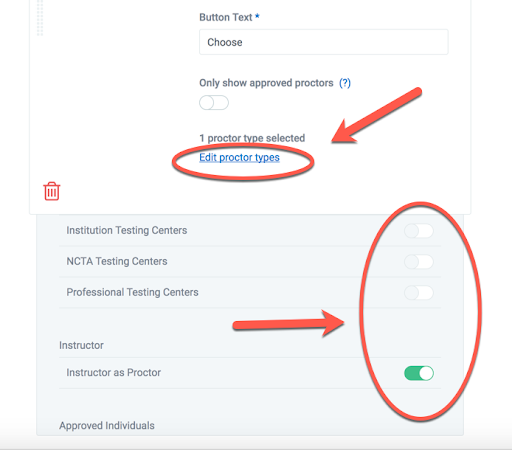Disable the Instructor as Proctor toggle
The width and height of the screenshot is (512, 450).
point(419,373)
